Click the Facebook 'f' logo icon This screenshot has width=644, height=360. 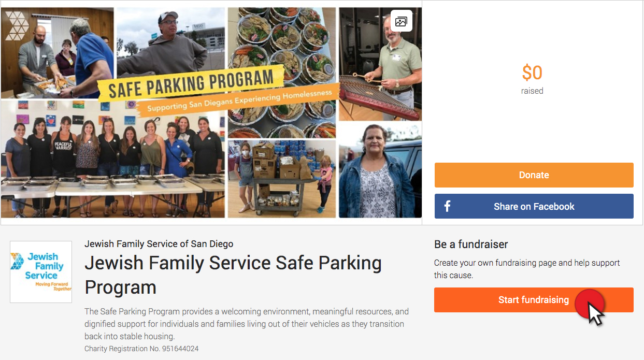click(447, 206)
